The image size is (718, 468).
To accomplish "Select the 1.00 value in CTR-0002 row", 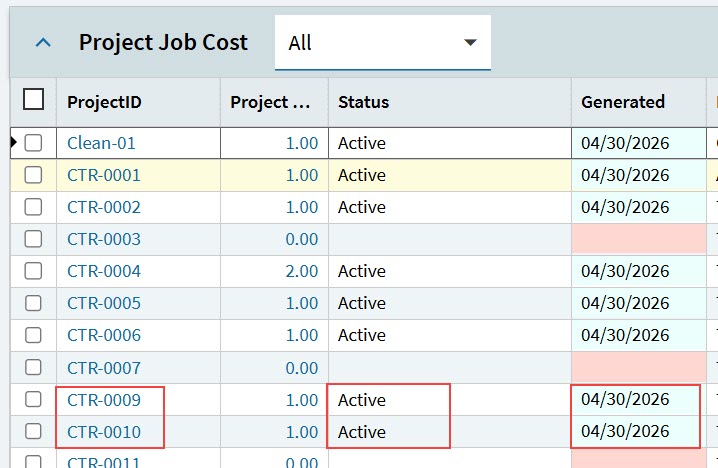I will pyautogui.click(x=302, y=207).
